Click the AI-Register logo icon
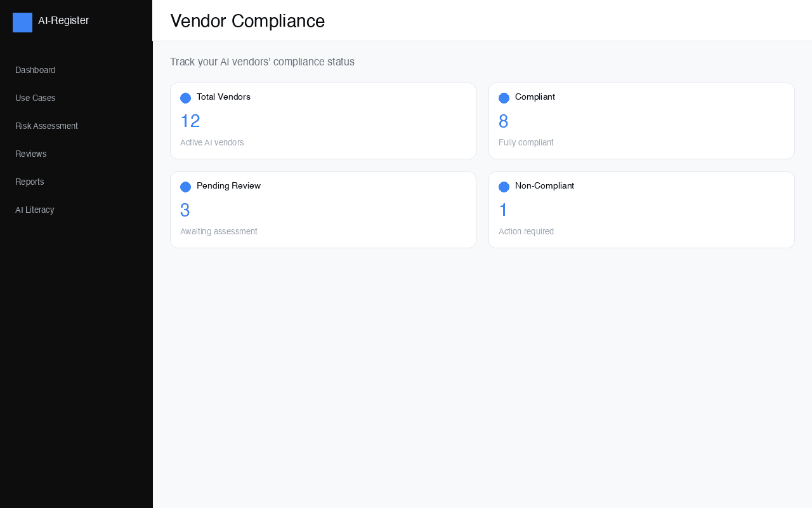This screenshot has width=812, height=508. (22, 22)
